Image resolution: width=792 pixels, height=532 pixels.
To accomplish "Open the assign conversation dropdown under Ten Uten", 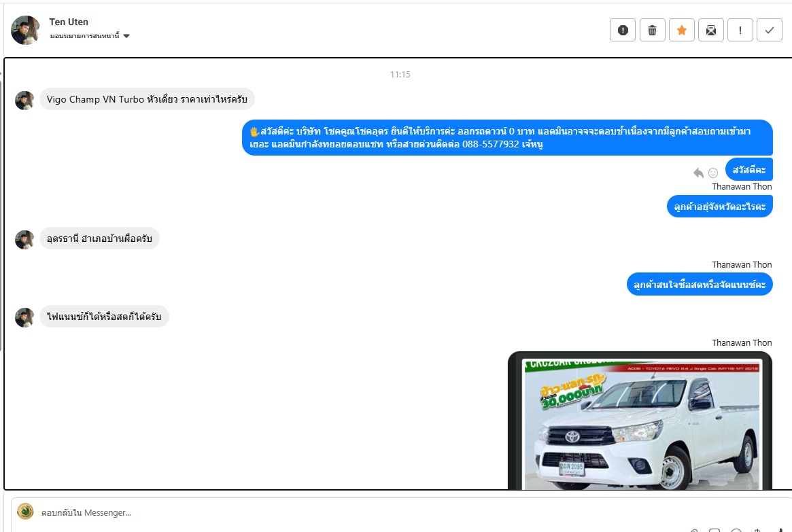I will pos(90,36).
